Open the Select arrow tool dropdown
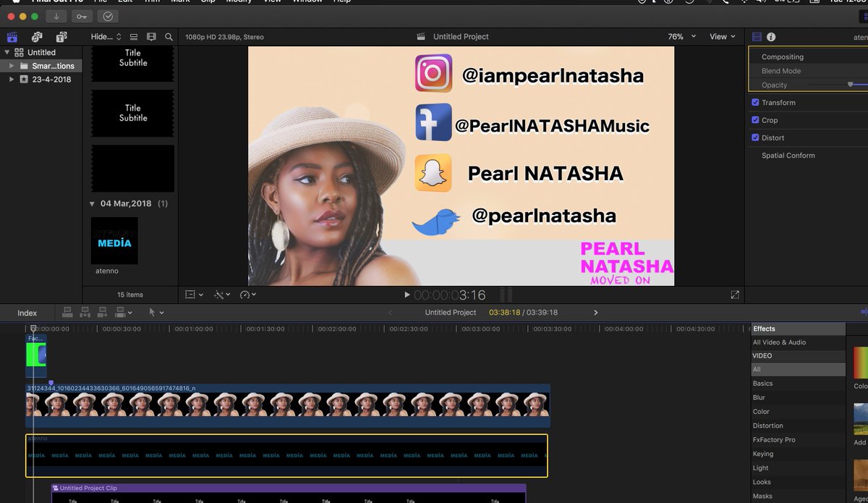This screenshot has height=503, width=868. pyautogui.click(x=156, y=313)
